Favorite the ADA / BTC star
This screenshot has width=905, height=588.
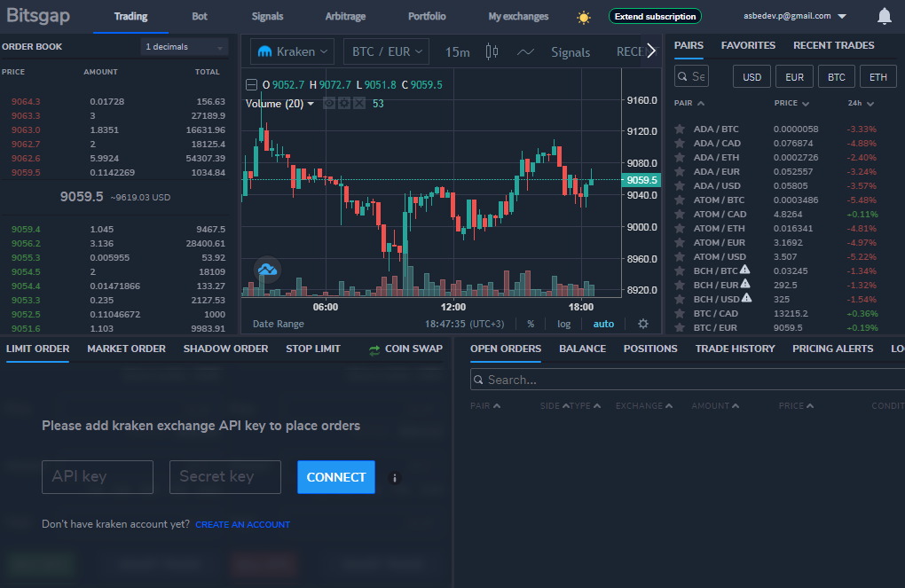680,129
